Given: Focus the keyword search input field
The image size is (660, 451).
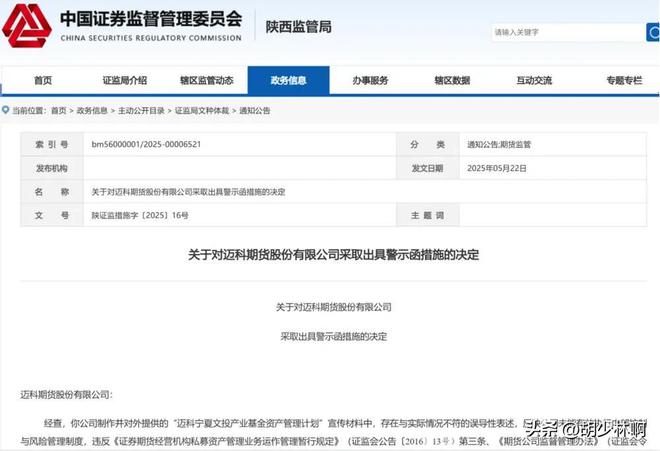Looking at the screenshot, I should click(569, 32).
